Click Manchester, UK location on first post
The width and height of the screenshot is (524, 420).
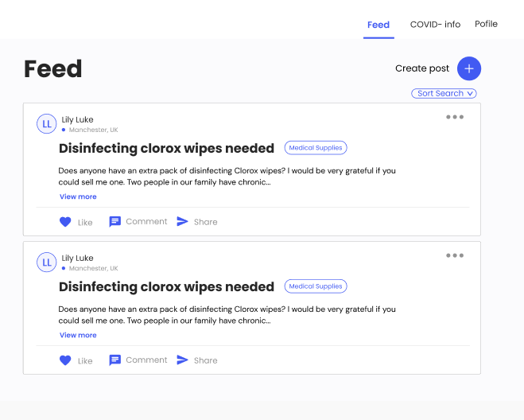point(93,130)
